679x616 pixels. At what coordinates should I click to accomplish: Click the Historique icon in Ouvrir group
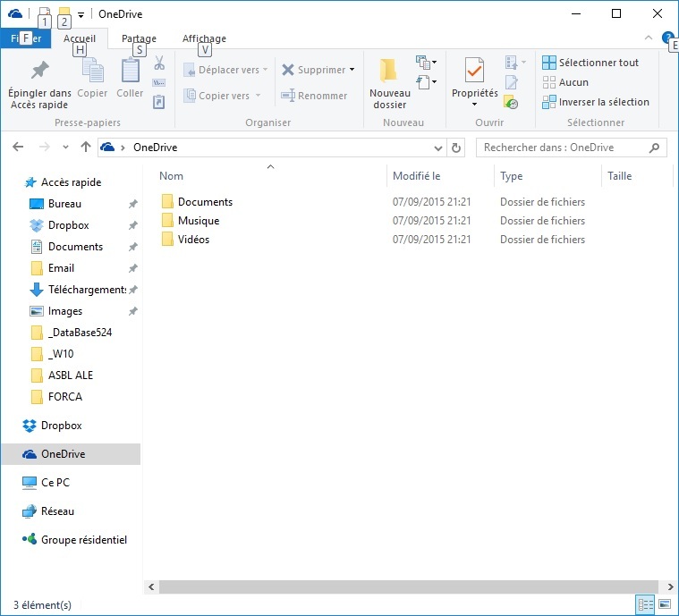(x=512, y=102)
